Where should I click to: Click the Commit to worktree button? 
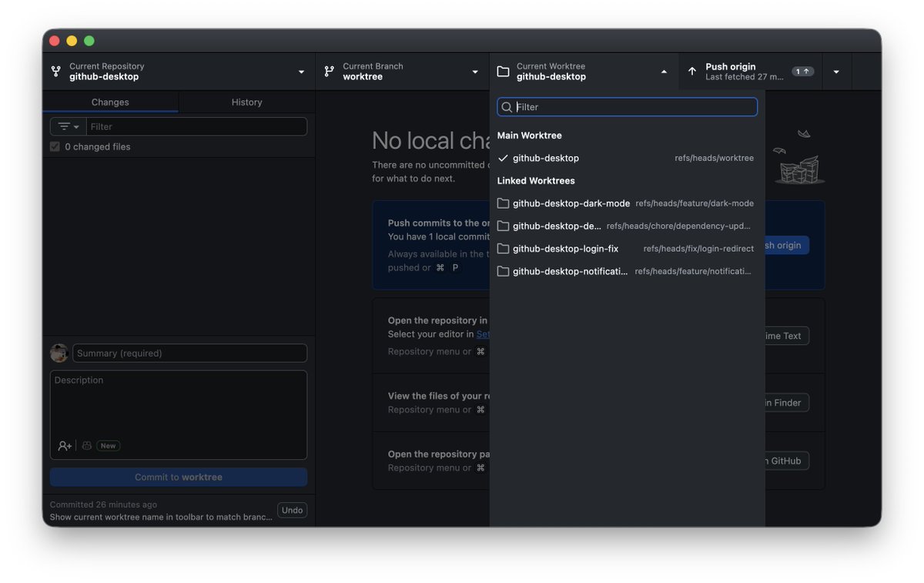[179, 477]
